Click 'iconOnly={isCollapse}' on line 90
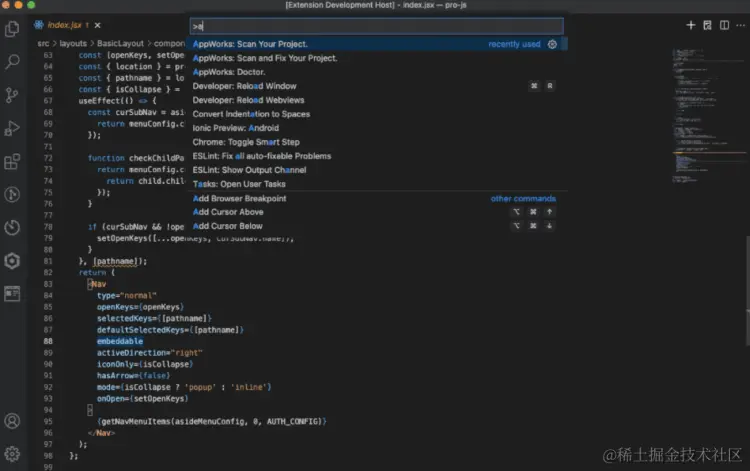Screen dimensions: 750x471 point(145,364)
